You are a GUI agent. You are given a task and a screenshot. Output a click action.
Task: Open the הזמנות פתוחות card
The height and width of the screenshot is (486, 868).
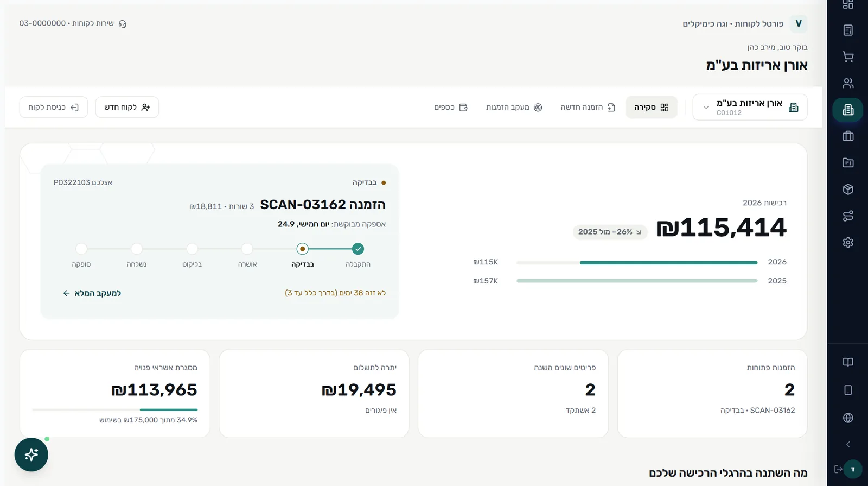tap(712, 394)
